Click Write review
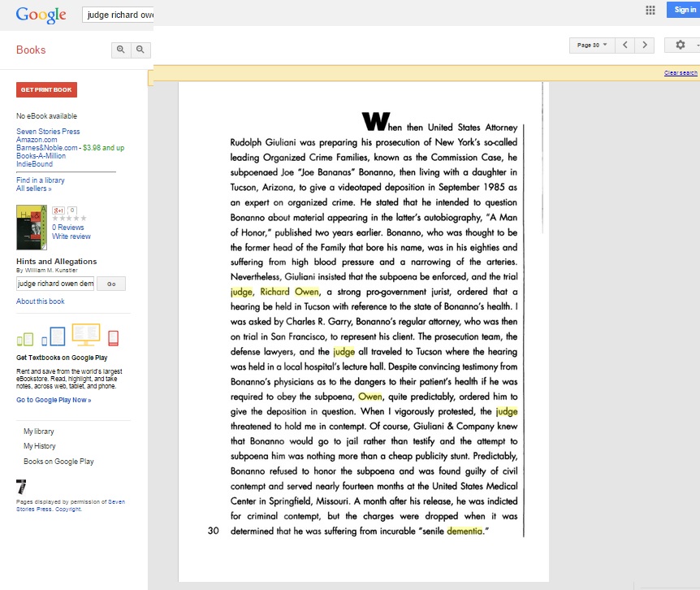 71,236
